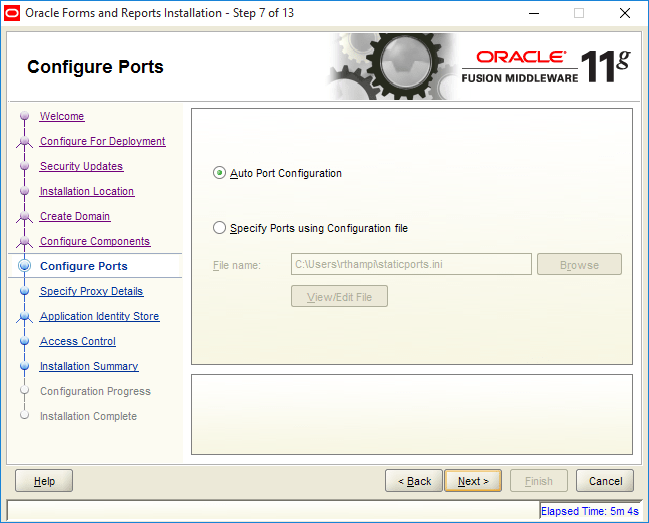649x523 pixels.
Task: Click the Create Domain step marker
Action: [24, 217]
